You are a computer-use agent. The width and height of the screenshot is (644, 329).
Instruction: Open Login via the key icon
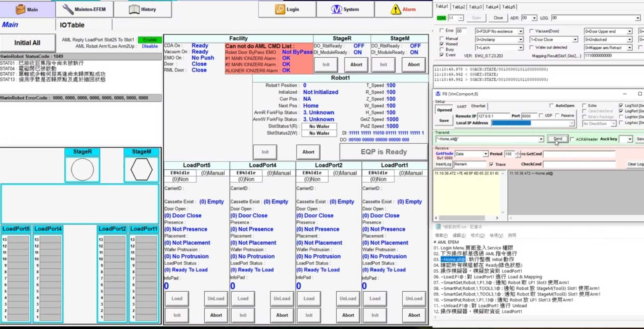pyautogui.click(x=287, y=9)
